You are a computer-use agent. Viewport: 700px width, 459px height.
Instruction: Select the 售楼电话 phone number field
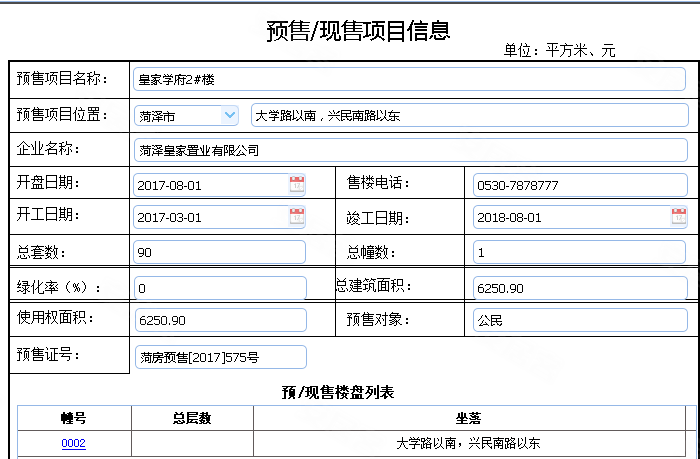coord(580,185)
